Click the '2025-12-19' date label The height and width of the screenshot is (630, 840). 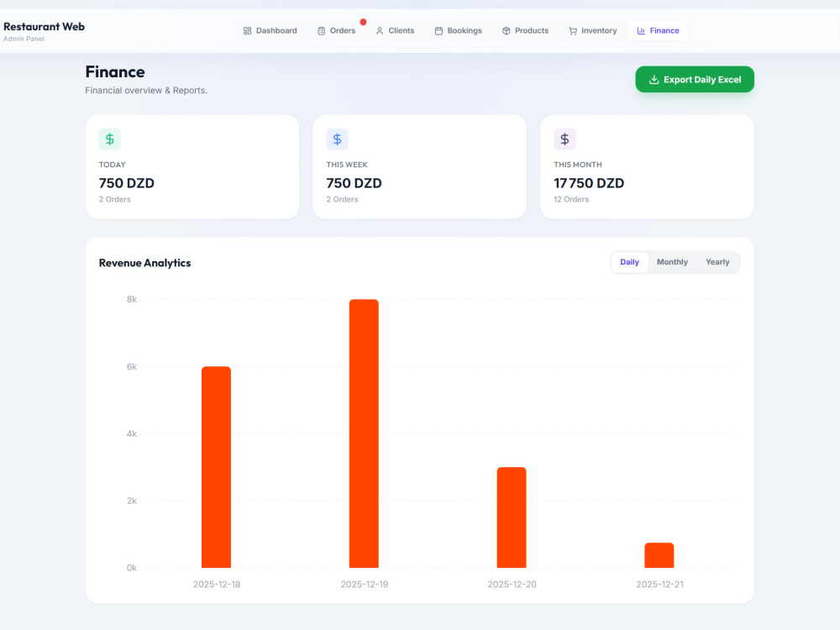(x=365, y=585)
